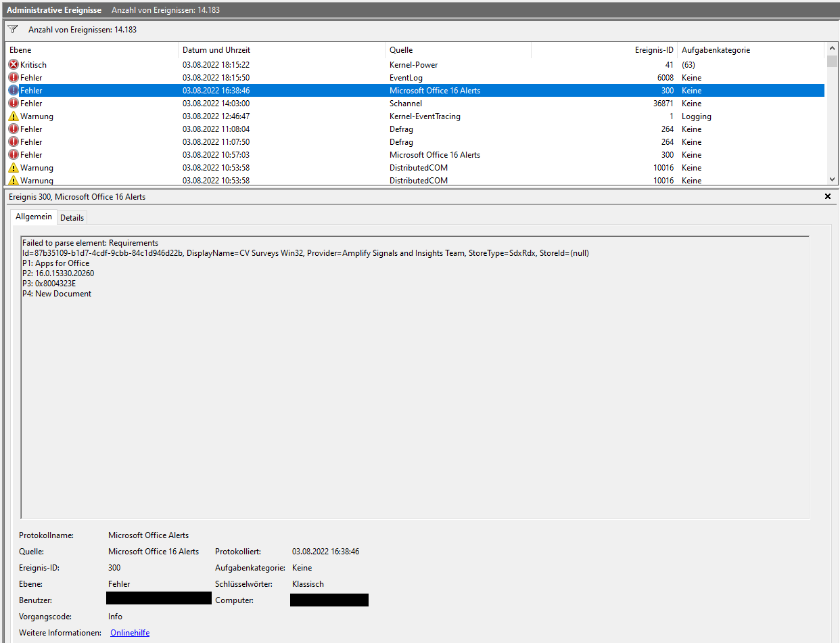Click error icon of Office Alerts 10:57:03 row
840x643 pixels.
[x=14, y=155]
